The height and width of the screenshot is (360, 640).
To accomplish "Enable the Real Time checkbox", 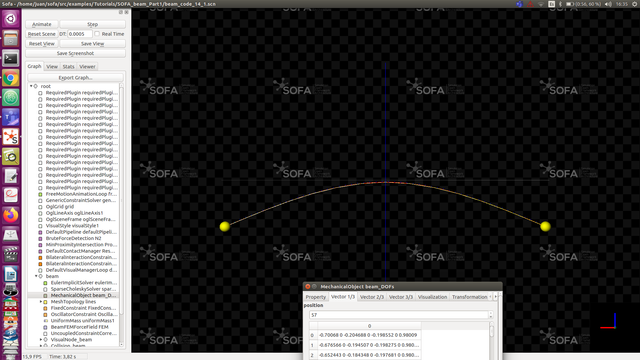I will (97, 34).
